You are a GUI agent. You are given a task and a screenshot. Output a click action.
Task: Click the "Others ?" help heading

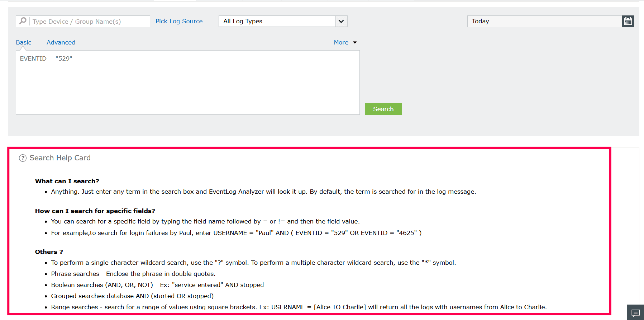(49, 252)
